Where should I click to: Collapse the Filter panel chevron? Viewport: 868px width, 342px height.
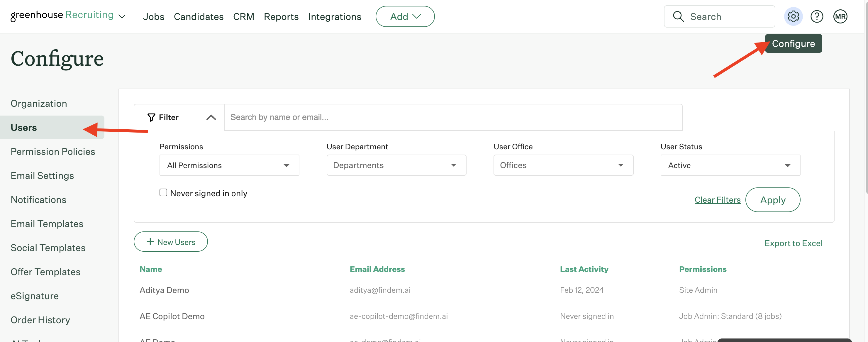click(x=211, y=117)
